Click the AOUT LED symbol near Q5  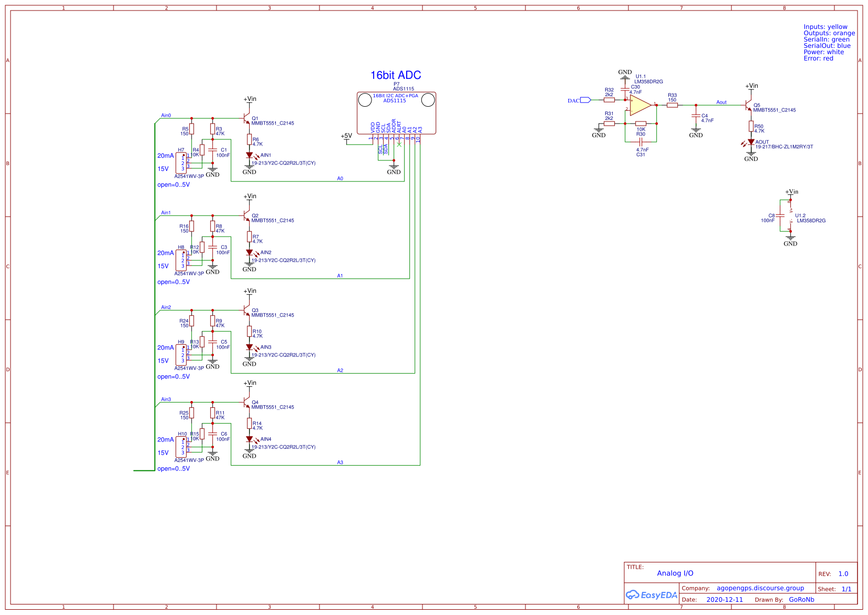coord(752,141)
